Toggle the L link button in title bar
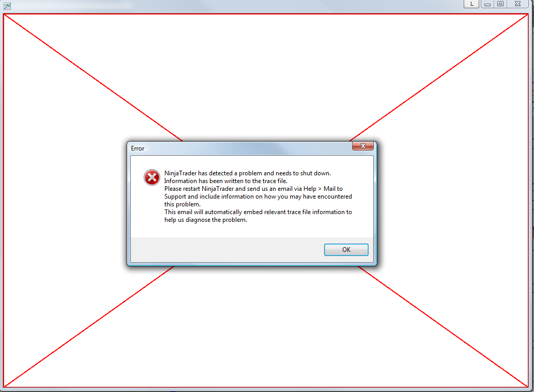This screenshot has height=392, width=534. [x=471, y=4]
